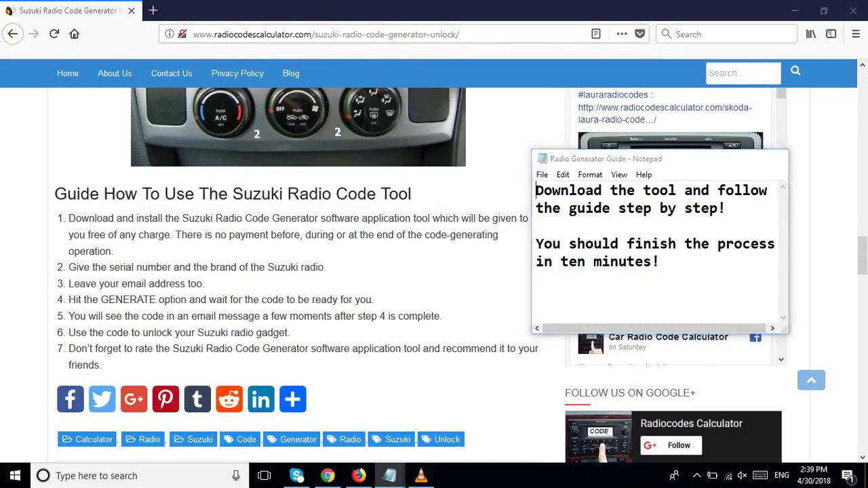Viewport: 868px width, 488px height.
Task: Open new tab with plus icon
Action: pos(153,10)
